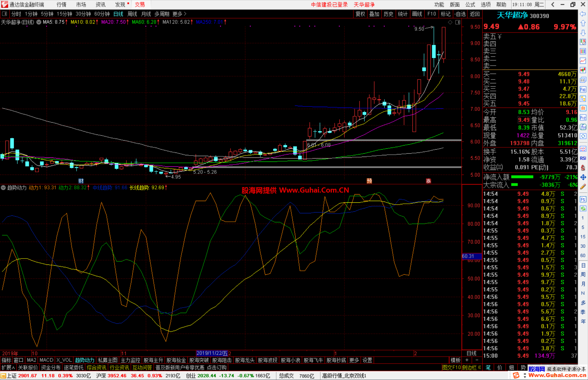Click the green 大宗流入 bar
Viewport: 588px width, 380px height.
(x=514, y=185)
